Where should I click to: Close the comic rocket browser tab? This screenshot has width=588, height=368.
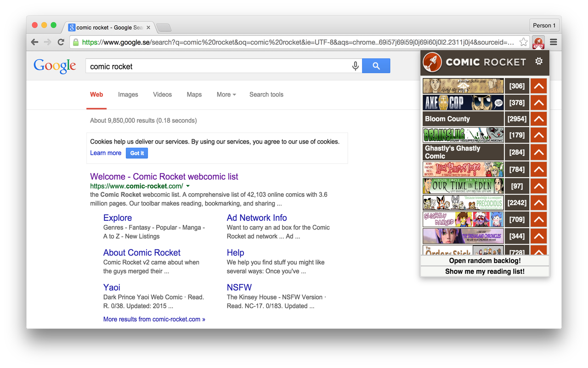pos(149,28)
